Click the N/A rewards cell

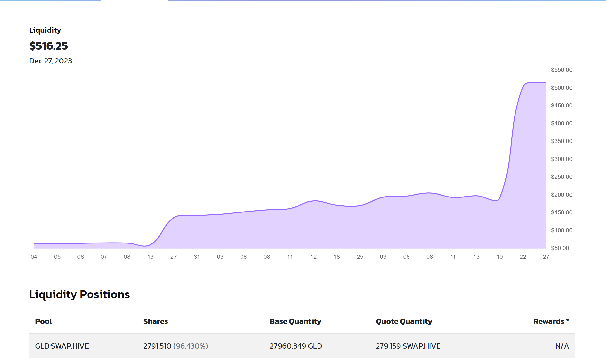tap(562, 346)
